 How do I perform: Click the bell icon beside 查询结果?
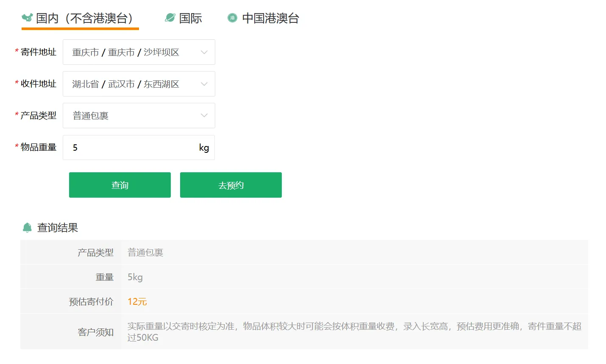pos(27,228)
